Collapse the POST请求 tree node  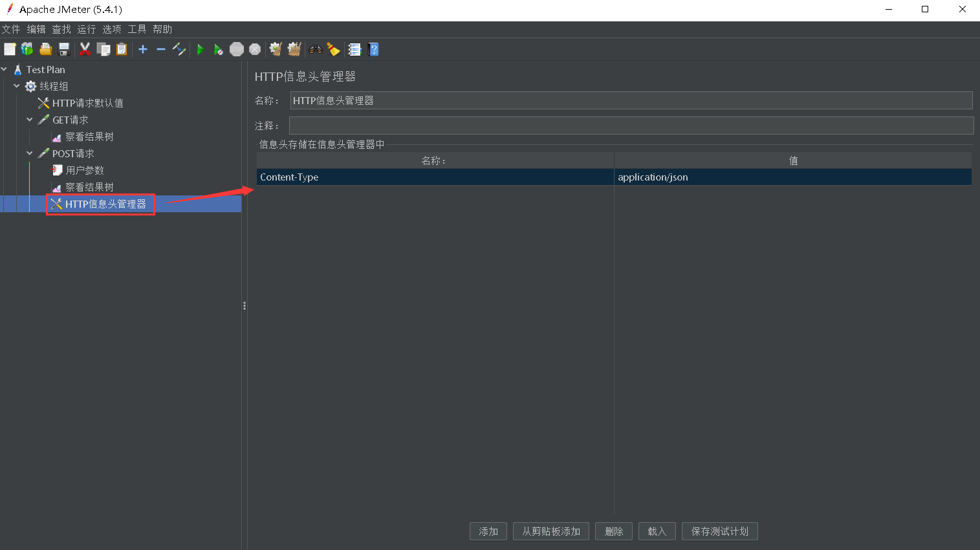(x=30, y=153)
